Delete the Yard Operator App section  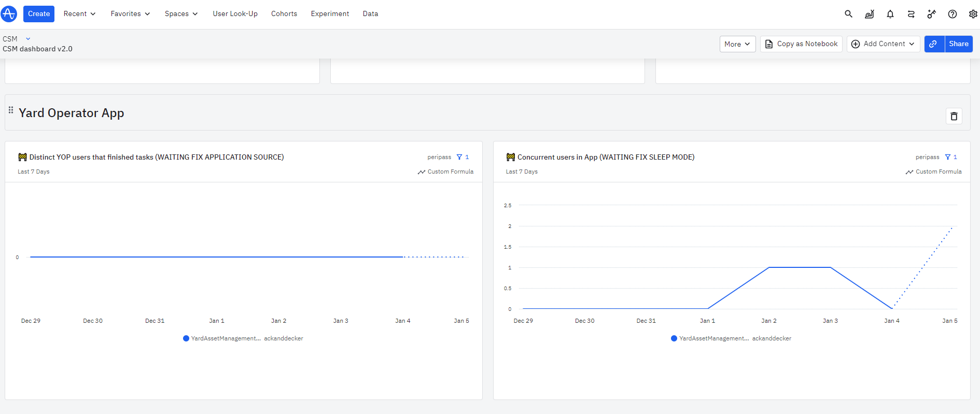(954, 116)
